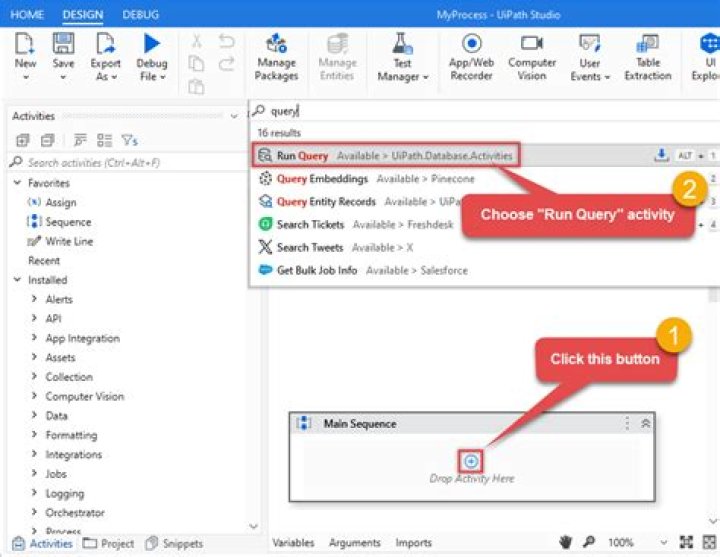Click the download icon on the Run Query row
Screen dimensions: 720x557
(x=661, y=155)
